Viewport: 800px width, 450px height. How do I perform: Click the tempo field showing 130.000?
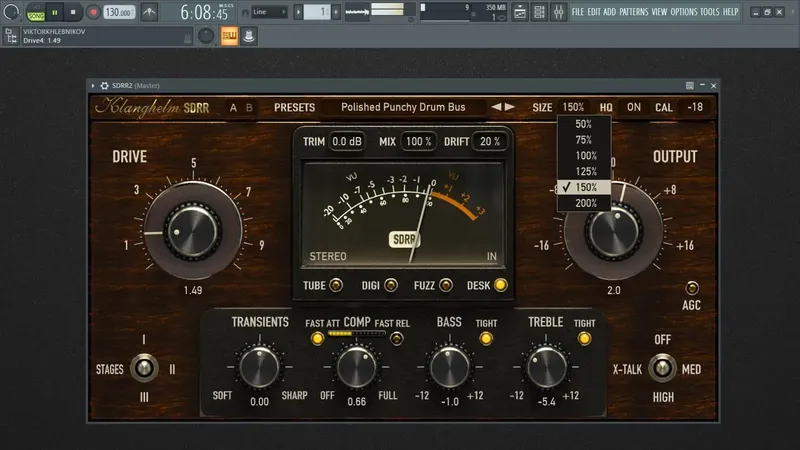[119, 12]
